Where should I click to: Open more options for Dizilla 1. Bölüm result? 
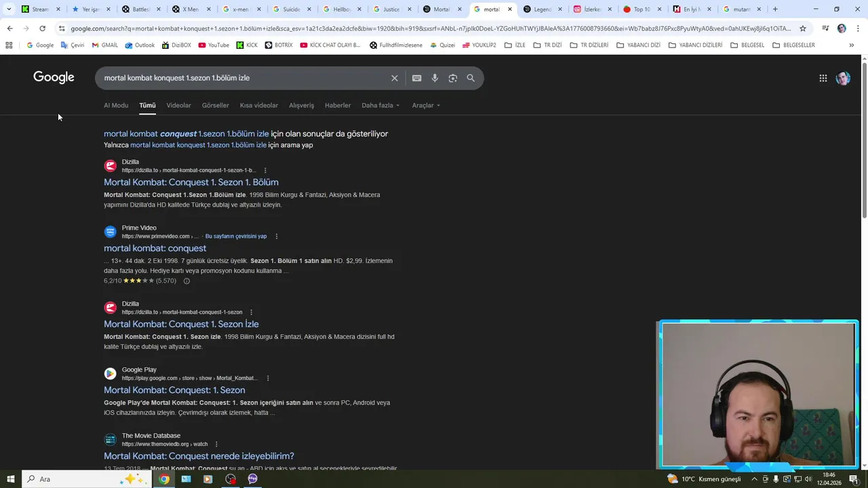coord(265,170)
